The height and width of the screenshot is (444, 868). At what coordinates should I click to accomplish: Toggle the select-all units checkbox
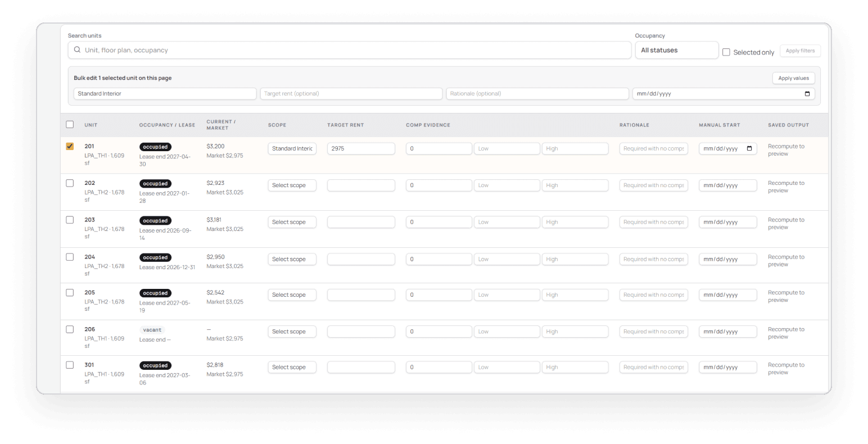70,125
